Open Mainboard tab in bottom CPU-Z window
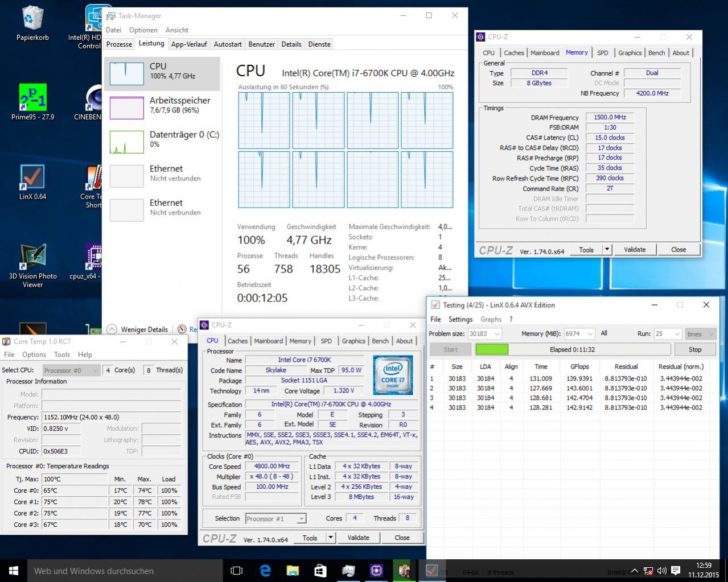The height and width of the screenshot is (582, 728). coord(268,341)
